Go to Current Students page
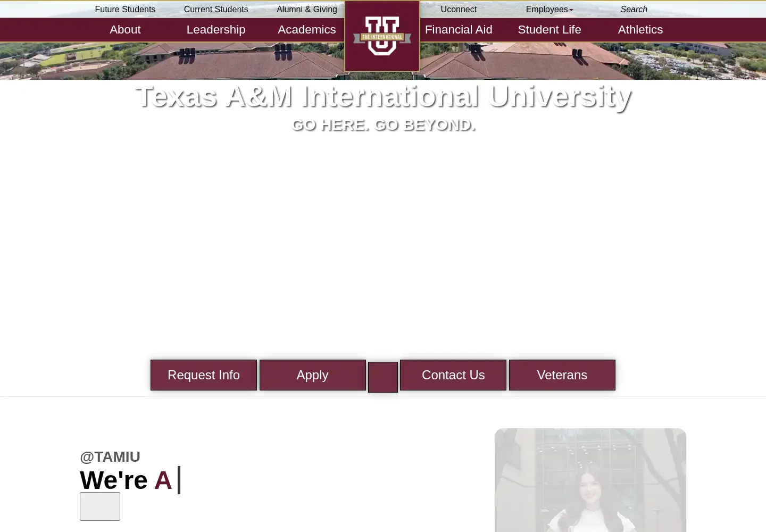This screenshot has height=532, width=766. tap(216, 9)
